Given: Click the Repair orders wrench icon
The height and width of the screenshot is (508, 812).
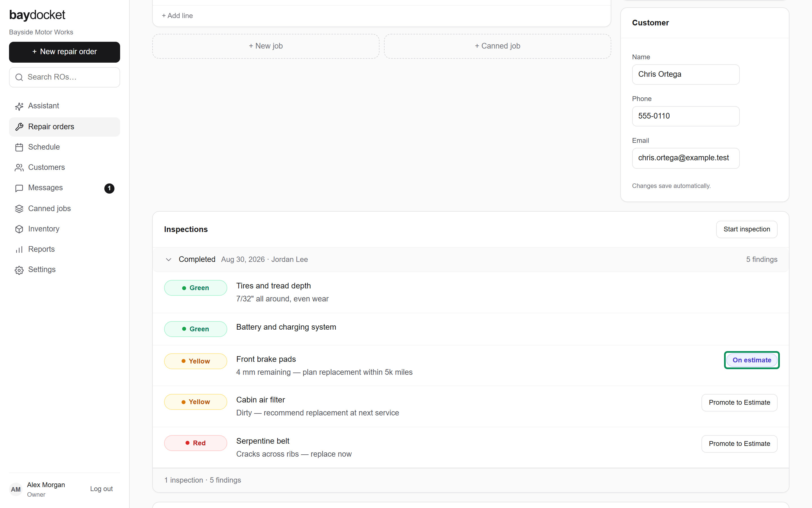Looking at the screenshot, I should tap(19, 127).
